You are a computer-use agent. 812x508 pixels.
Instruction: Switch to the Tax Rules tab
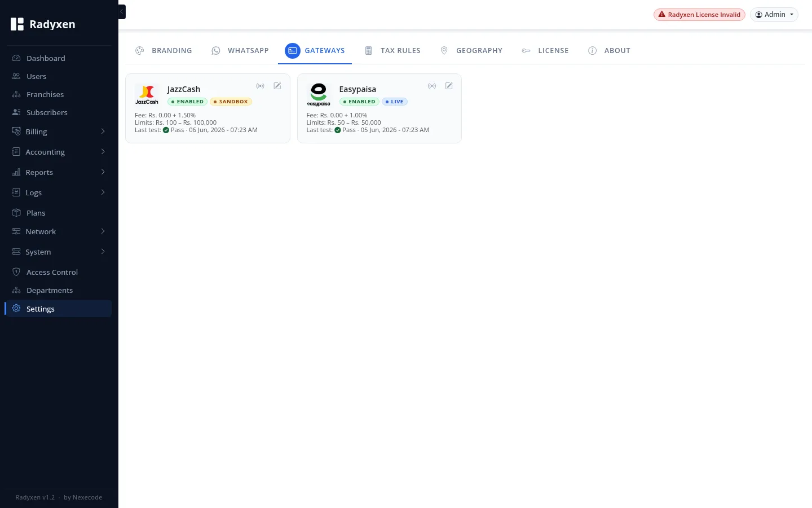pyautogui.click(x=392, y=50)
